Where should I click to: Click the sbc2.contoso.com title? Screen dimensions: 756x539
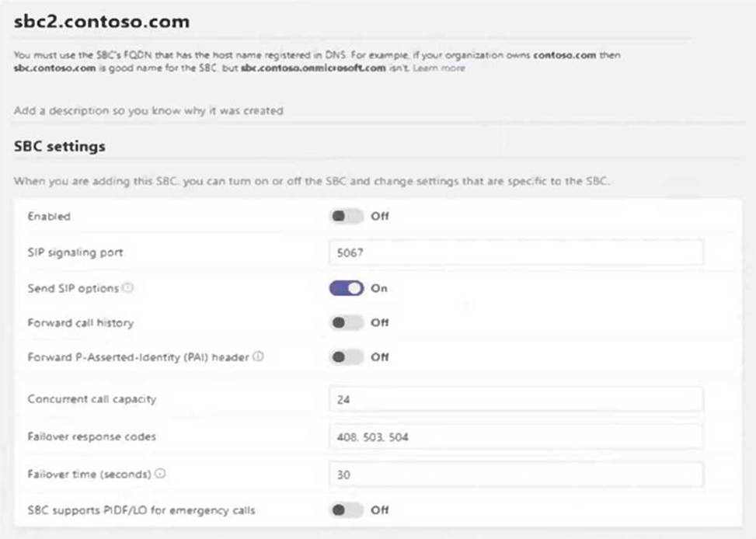click(102, 22)
